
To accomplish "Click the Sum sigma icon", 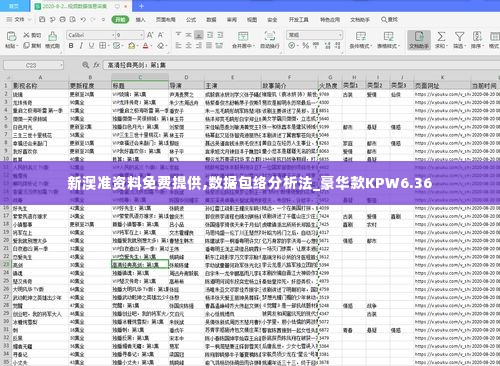I will click(x=441, y=36).
